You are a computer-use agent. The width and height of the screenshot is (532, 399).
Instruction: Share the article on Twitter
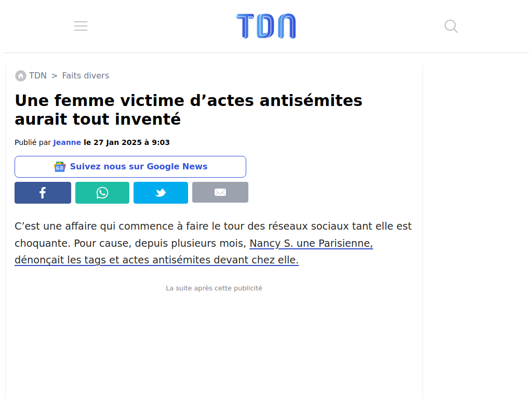coord(161,193)
